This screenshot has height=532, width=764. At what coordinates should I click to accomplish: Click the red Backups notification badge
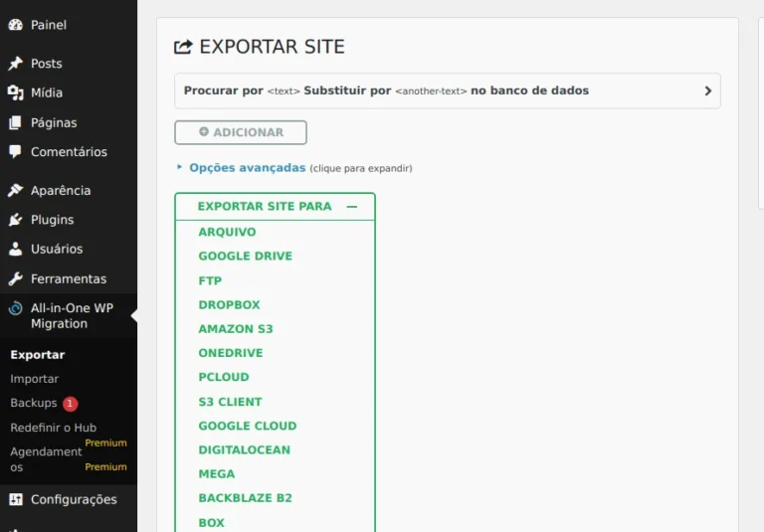pyautogui.click(x=71, y=404)
